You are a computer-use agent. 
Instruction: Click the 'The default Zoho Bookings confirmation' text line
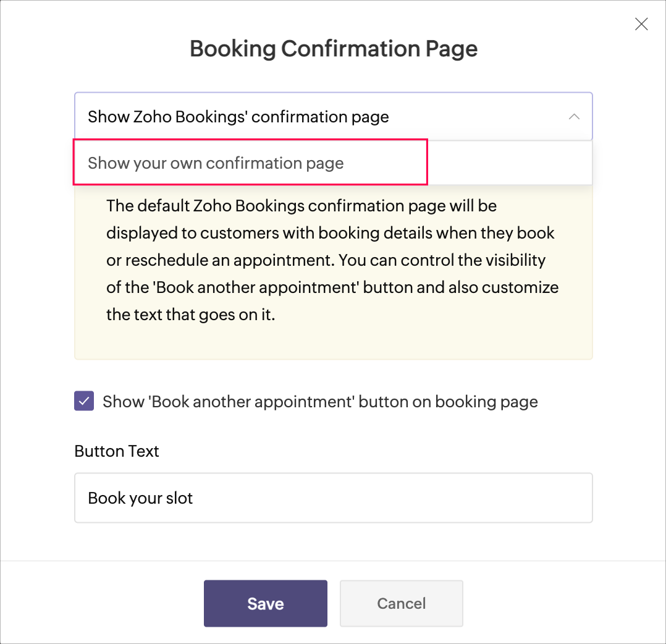[301, 206]
